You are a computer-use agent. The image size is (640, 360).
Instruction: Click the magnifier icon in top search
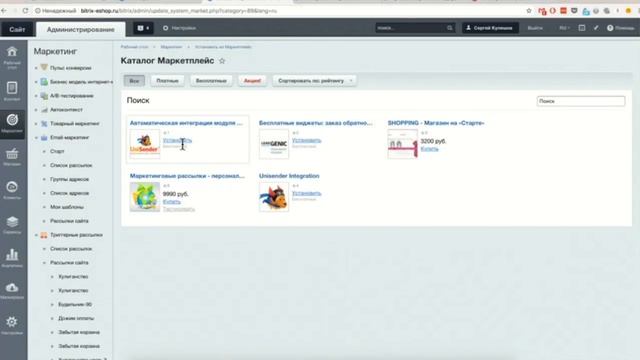(x=450, y=28)
